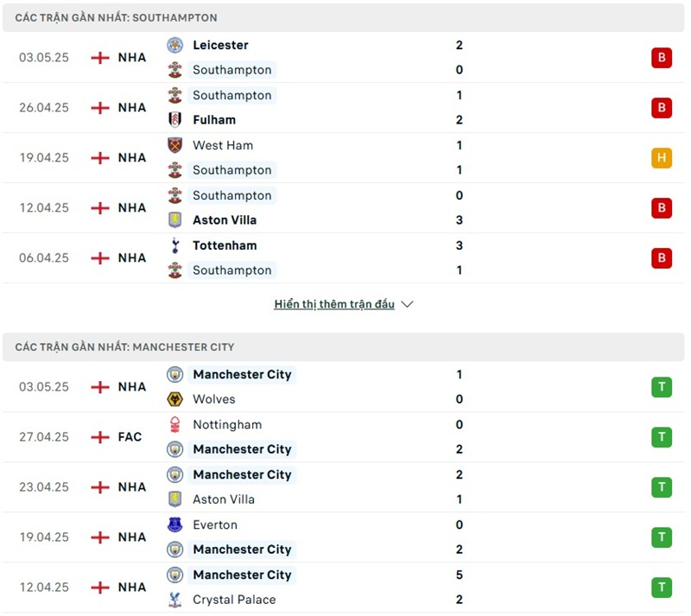Click the Tottenham club crest icon
The image size is (691, 616).
[x=175, y=245]
